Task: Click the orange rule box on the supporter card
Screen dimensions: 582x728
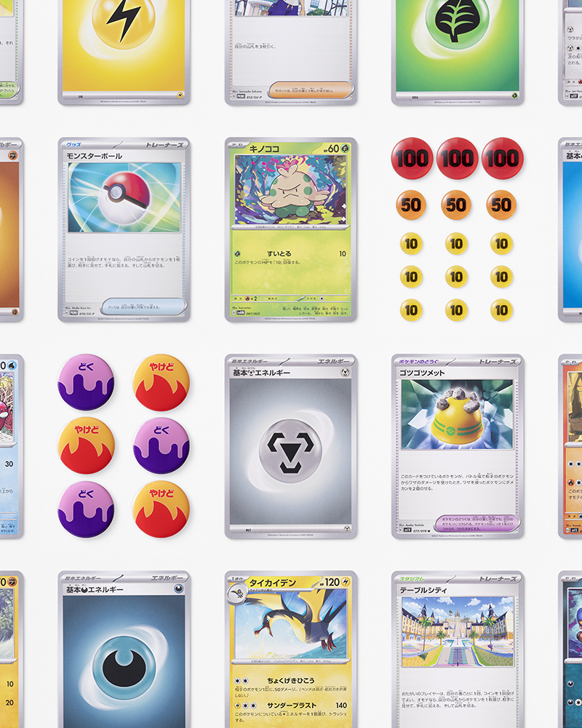Action: pyautogui.click(x=311, y=90)
